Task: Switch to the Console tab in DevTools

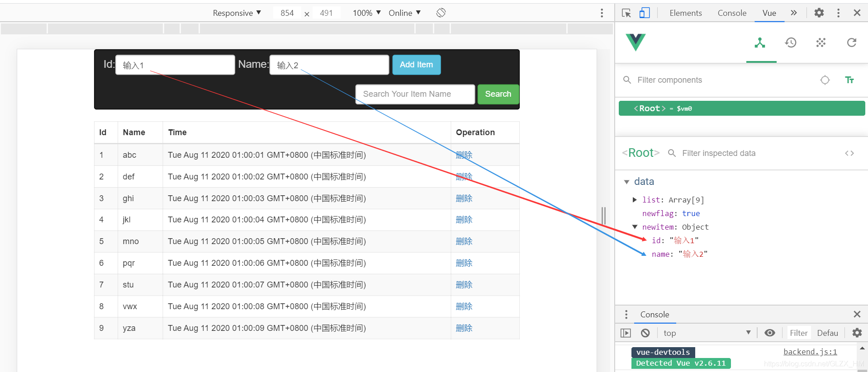Action: coord(732,13)
